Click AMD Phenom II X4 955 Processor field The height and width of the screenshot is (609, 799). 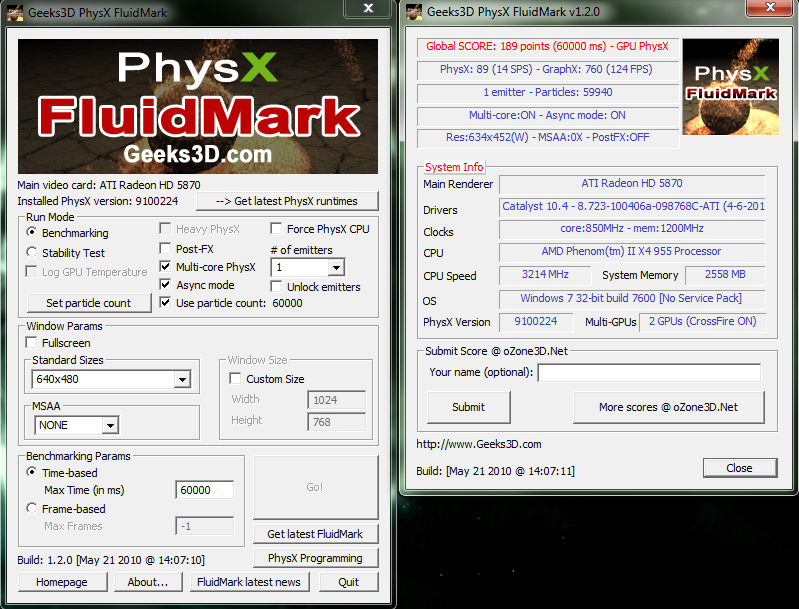coord(632,252)
